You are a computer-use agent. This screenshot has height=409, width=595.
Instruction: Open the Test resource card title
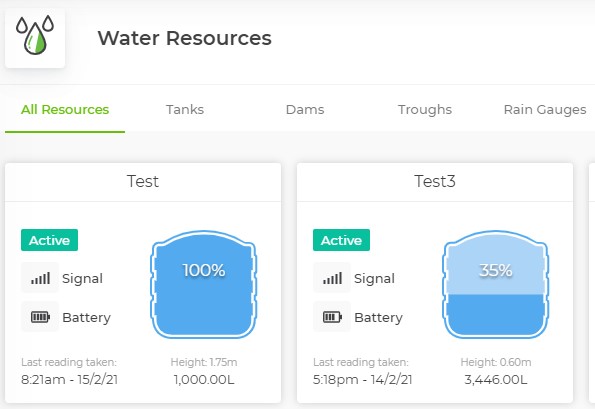coord(143,181)
